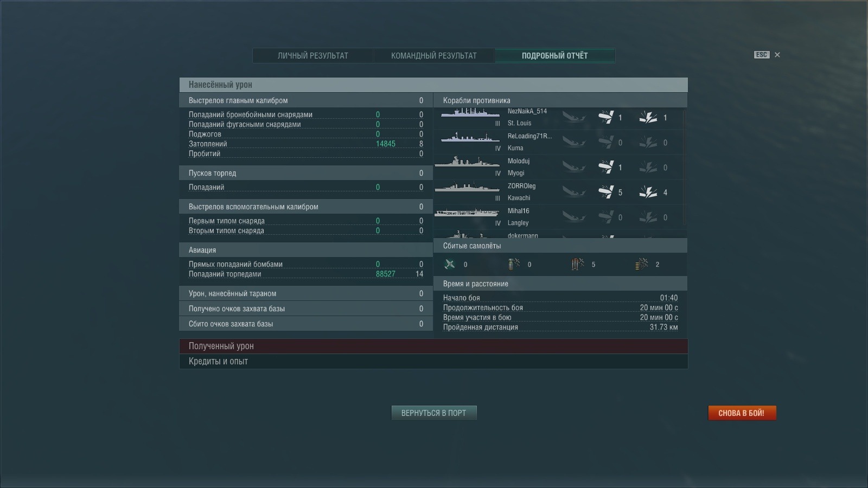868x488 pixels.
Task: Click the rightmost shot down planes icon
Action: (x=641, y=264)
